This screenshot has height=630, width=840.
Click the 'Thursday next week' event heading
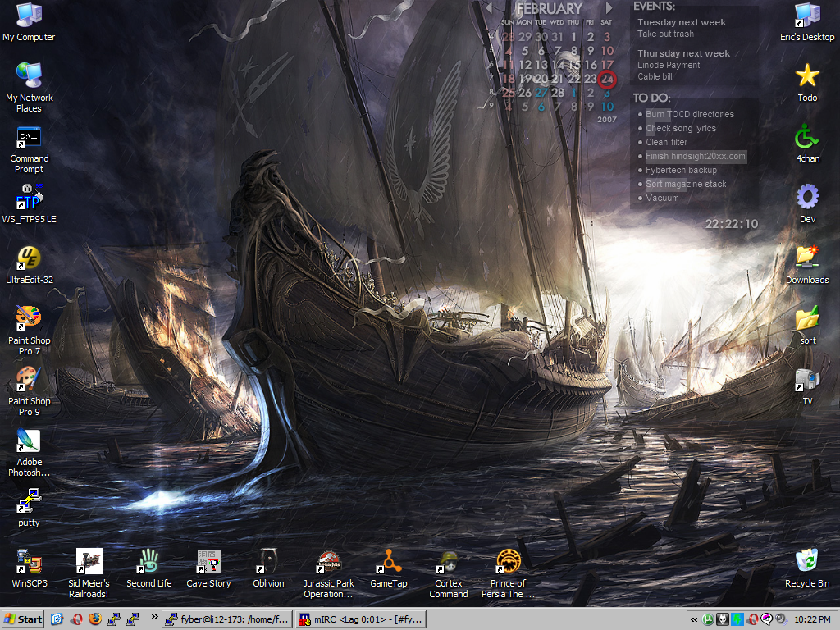(x=683, y=53)
